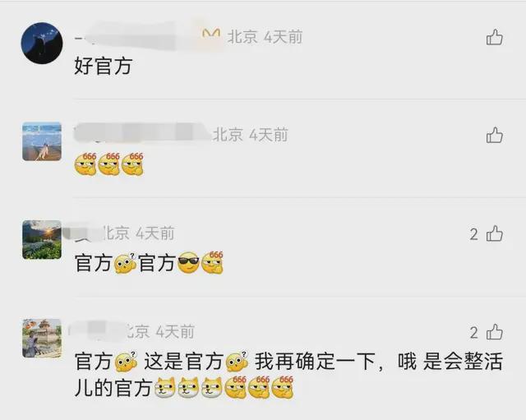
Task: Open the palace building avatar profile
Action: 42,338
